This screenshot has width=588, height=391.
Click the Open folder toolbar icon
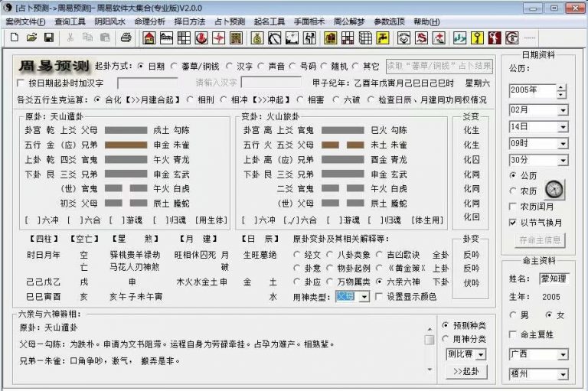31,37
